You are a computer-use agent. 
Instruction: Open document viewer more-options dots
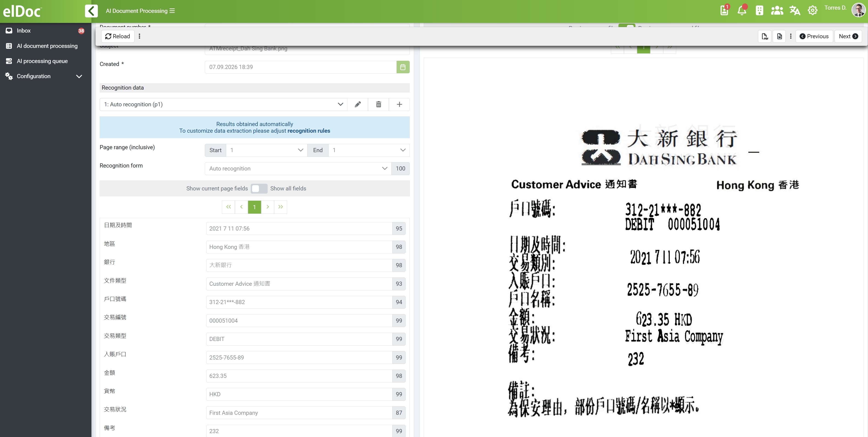(x=791, y=36)
